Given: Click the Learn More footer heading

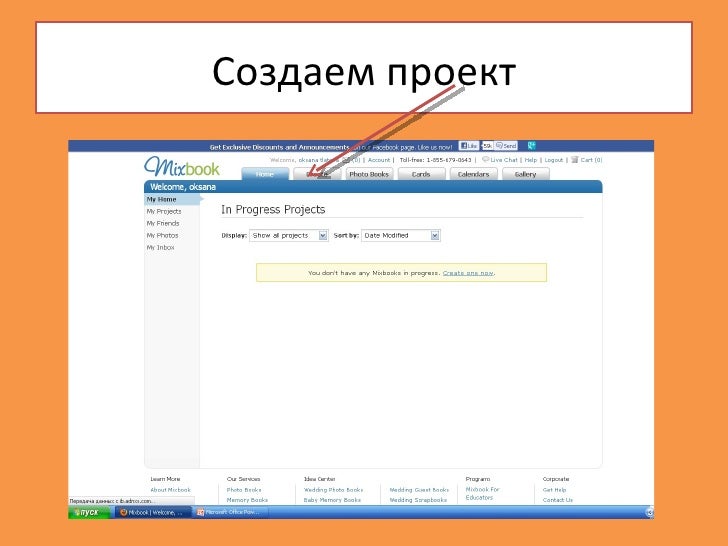Looking at the screenshot, I should 165,479.
